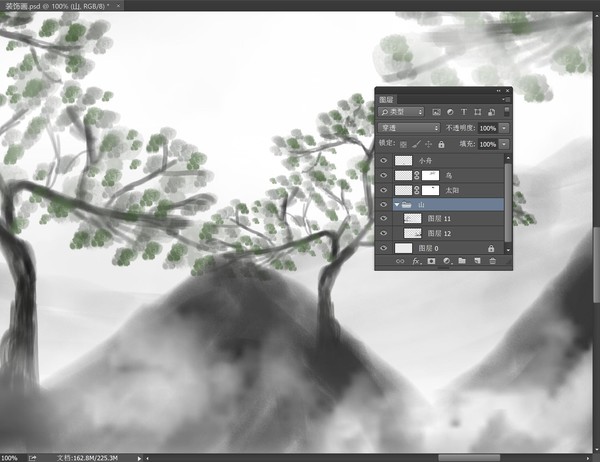
Task: Click the layers list scroll up arrow
Action: (508, 158)
